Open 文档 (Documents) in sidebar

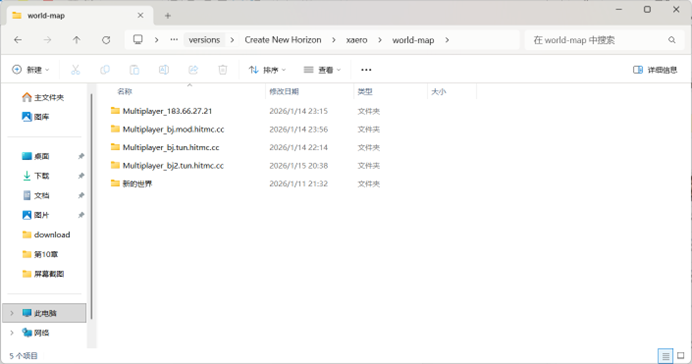point(36,195)
